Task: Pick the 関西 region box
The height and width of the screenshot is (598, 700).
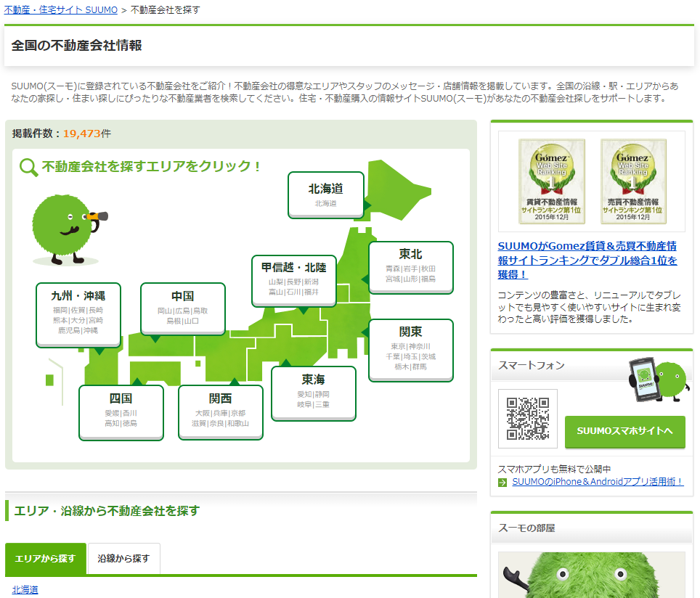Action: (x=221, y=412)
